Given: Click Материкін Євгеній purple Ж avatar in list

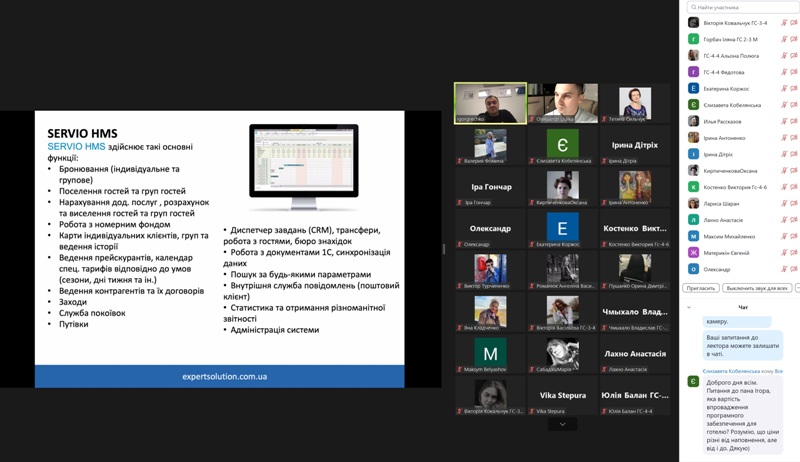Looking at the screenshot, I should pyautogui.click(x=693, y=252).
